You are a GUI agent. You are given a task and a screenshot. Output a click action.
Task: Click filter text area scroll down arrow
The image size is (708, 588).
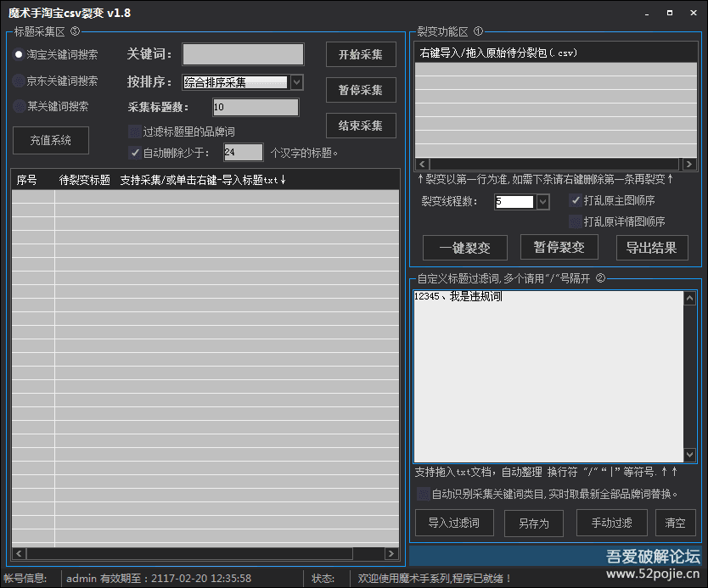[x=689, y=455]
